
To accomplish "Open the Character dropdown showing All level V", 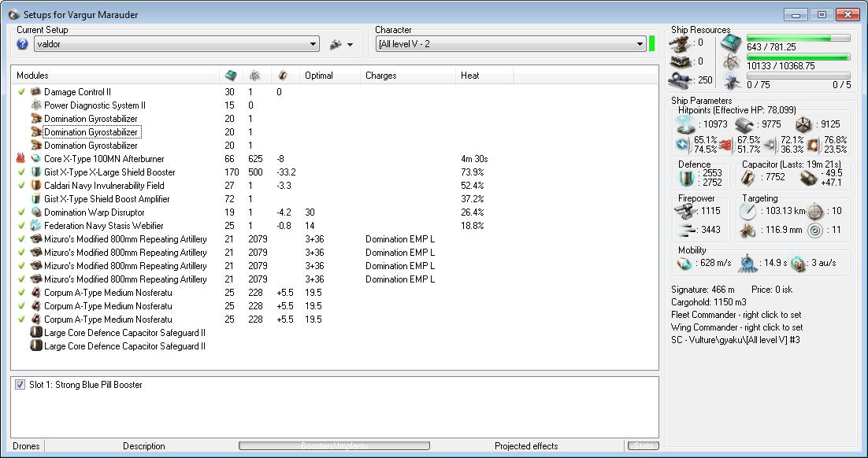I will click(x=511, y=44).
